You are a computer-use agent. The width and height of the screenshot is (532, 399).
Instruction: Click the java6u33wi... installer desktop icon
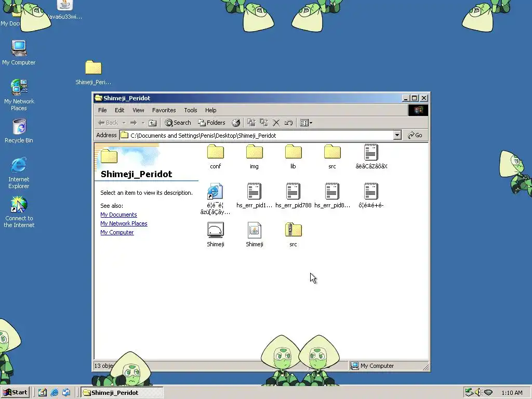(64, 10)
